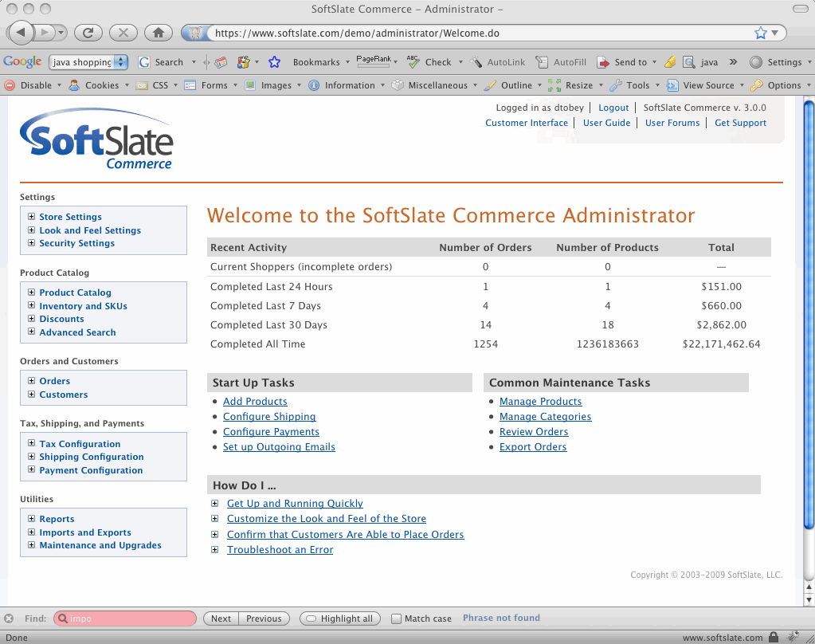Expand the Product Catalog tree item
Viewport: 815px width, 644px height.
pos(32,293)
